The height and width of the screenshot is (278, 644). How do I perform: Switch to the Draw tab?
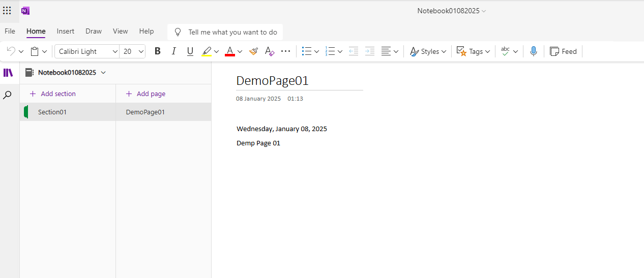coord(94,31)
